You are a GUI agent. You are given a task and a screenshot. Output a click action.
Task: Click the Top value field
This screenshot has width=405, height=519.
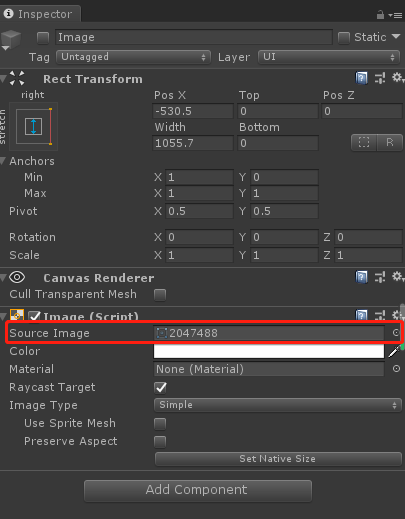pyautogui.click(x=278, y=111)
